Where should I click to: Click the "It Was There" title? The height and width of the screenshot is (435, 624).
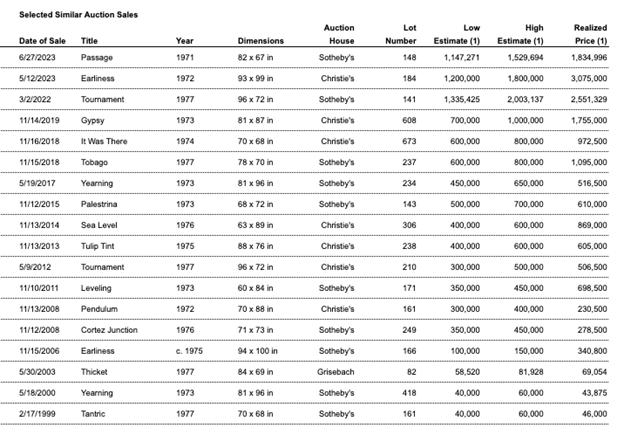pyautogui.click(x=103, y=141)
